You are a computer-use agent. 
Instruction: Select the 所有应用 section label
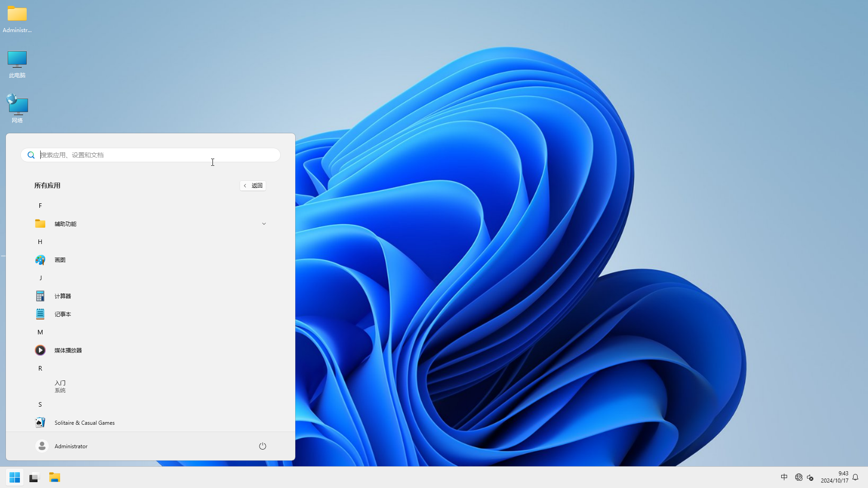click(47, 185)
